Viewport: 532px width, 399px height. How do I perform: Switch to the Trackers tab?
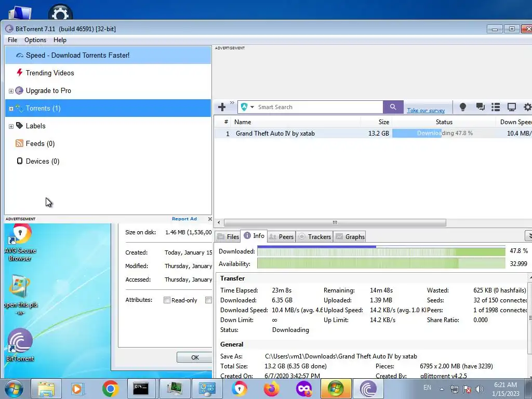click(314, 237)
